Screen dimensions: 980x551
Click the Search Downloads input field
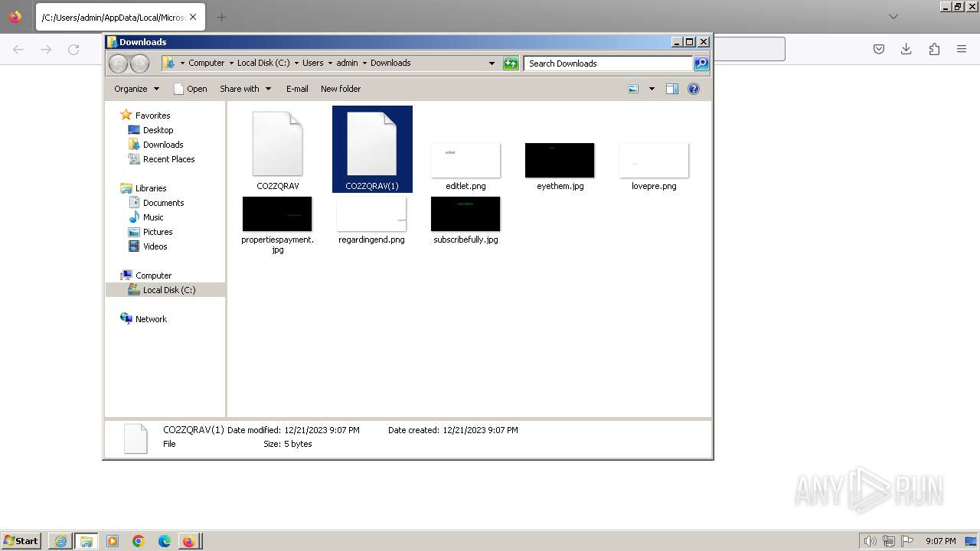point(609,64)
